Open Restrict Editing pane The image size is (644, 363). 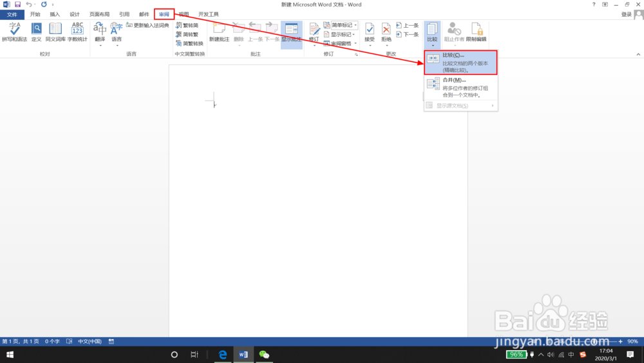[477, 32]
